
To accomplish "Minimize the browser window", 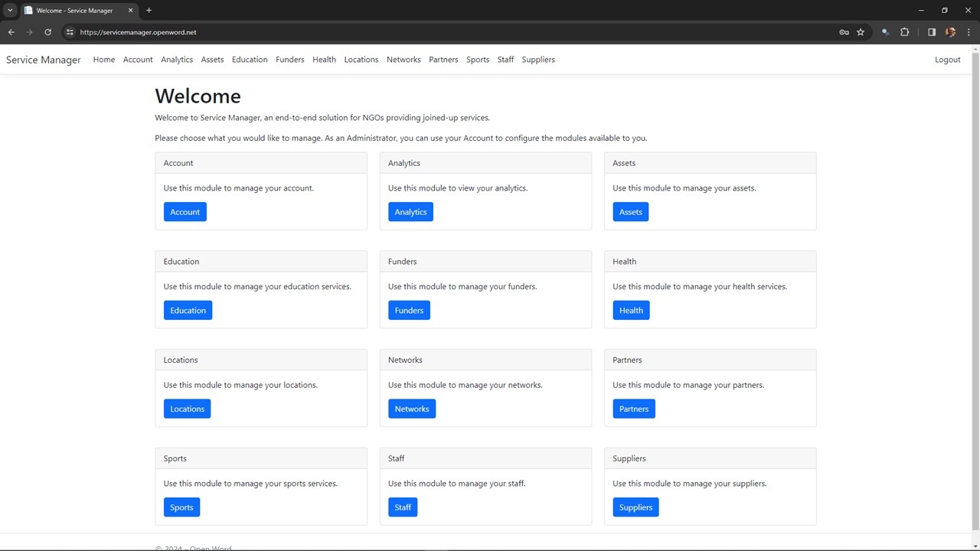I will [921, 11].
